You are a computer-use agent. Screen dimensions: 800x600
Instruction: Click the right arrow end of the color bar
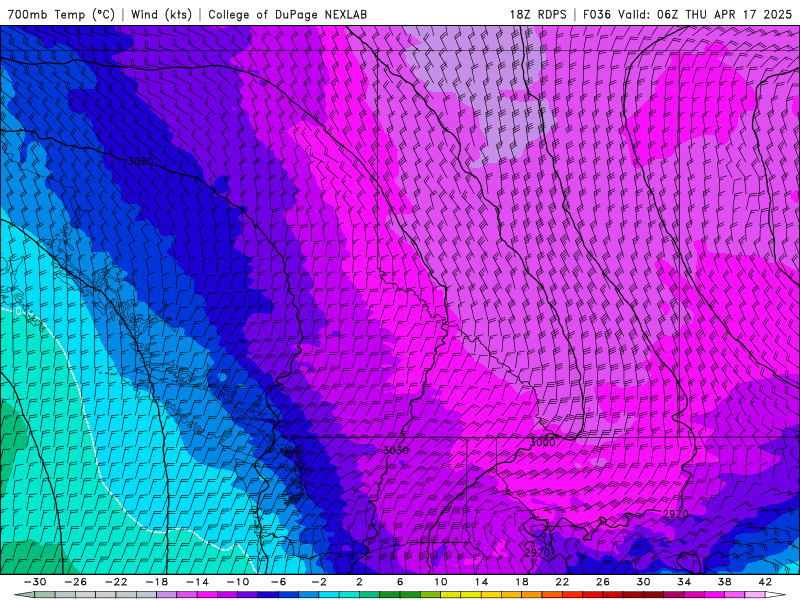[x=776, y=595]
